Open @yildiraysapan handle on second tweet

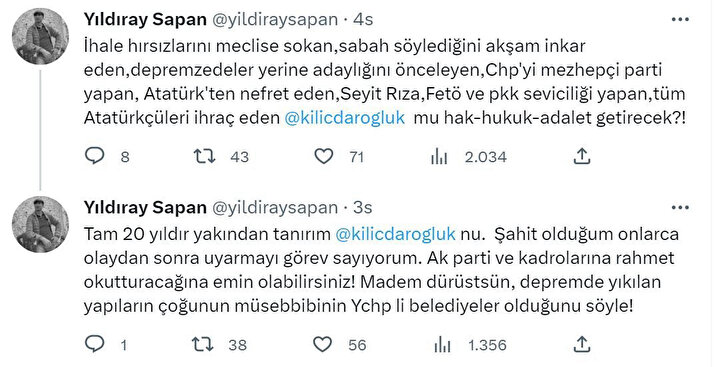[274, 208]
